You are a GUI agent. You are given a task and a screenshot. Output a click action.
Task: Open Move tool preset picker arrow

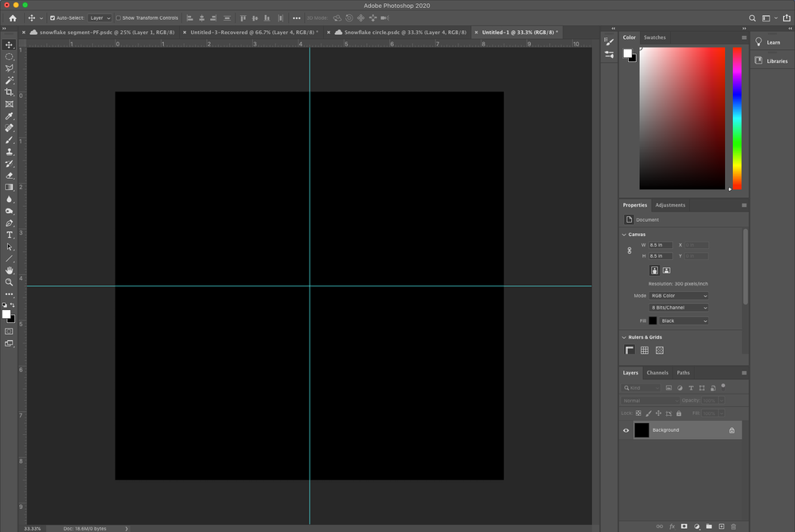[x=41, y=18]
